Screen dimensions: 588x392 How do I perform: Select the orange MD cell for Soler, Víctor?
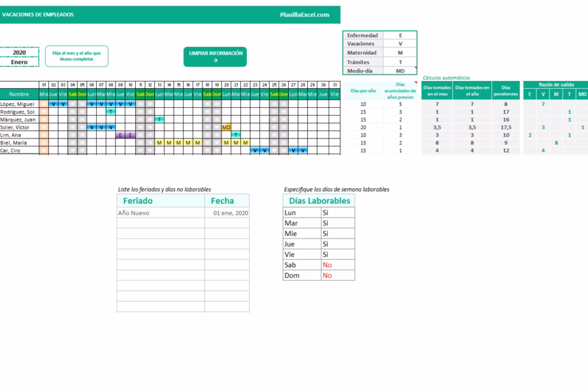(x=227, y=127)
